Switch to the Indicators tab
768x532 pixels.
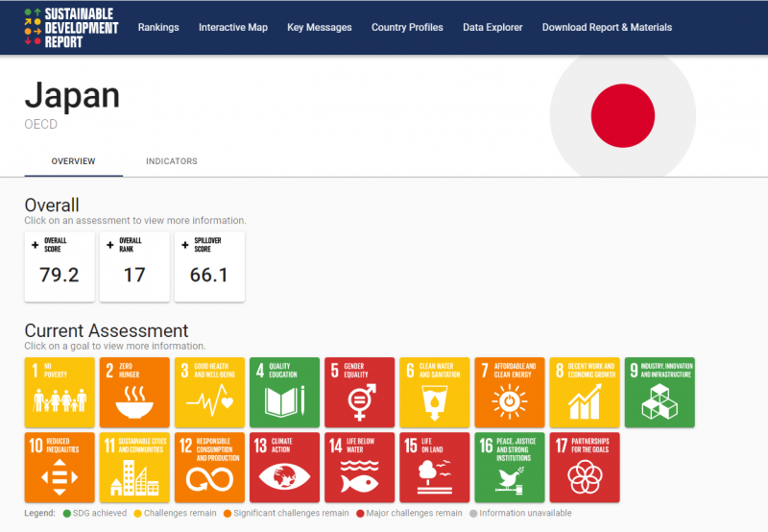point(172,161)
